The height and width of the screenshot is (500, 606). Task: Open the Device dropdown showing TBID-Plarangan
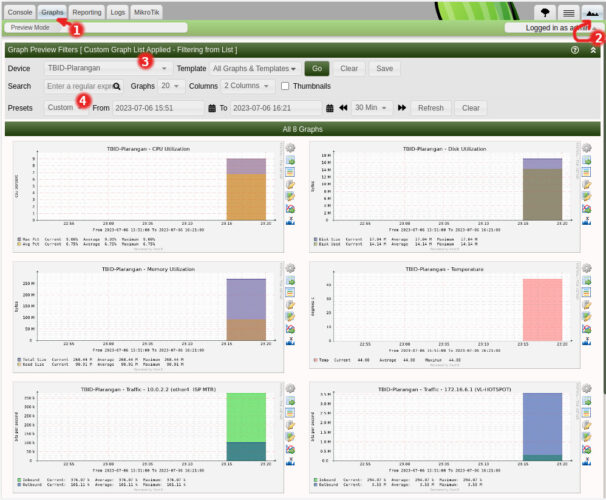click(x=107, y=68)
